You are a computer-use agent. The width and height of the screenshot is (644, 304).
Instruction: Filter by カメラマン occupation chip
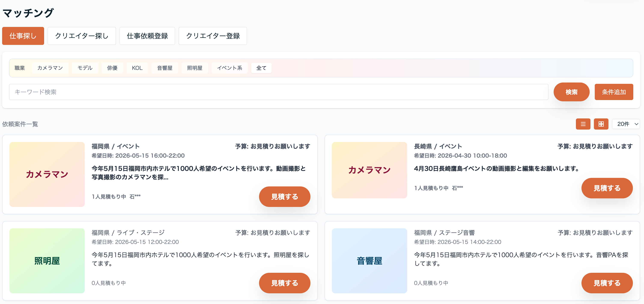(50, 68)
